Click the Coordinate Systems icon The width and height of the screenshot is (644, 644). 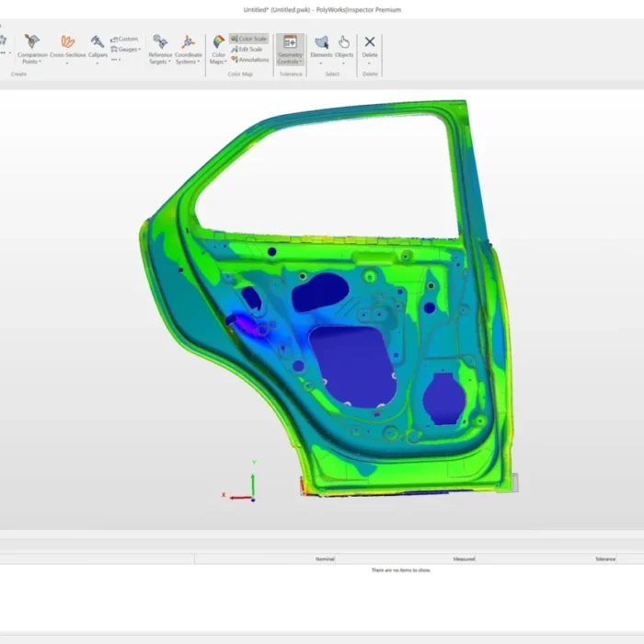pyautogui.click(x=188, y=42)
